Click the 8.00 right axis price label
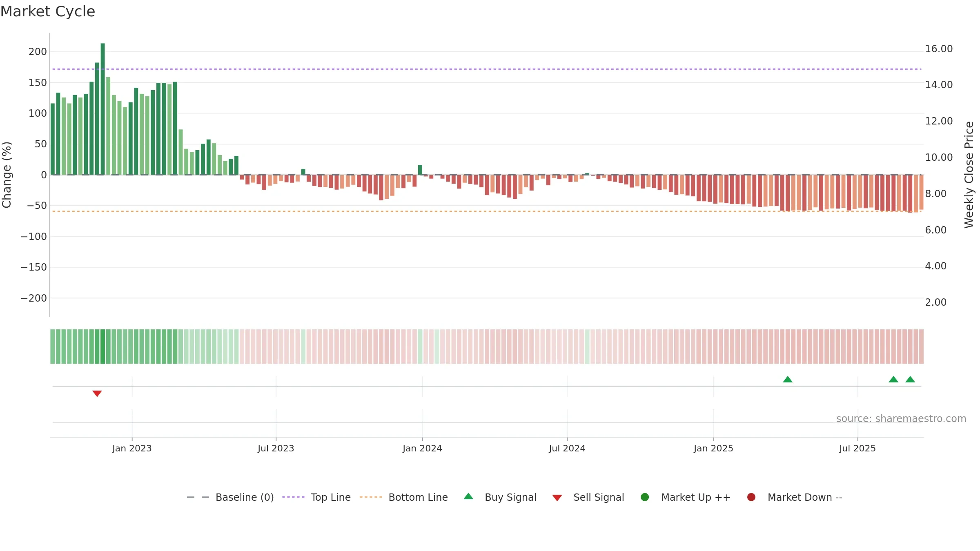 point(935,194)
